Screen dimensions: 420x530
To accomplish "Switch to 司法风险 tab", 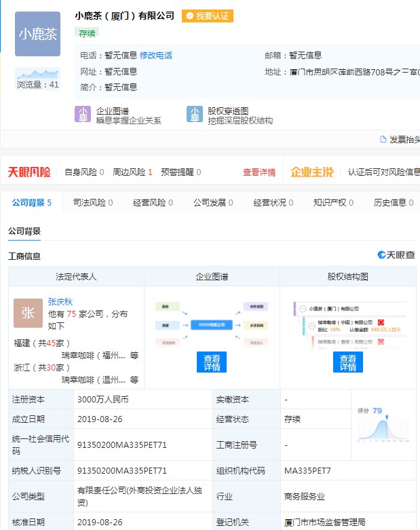I will point(93,202).
